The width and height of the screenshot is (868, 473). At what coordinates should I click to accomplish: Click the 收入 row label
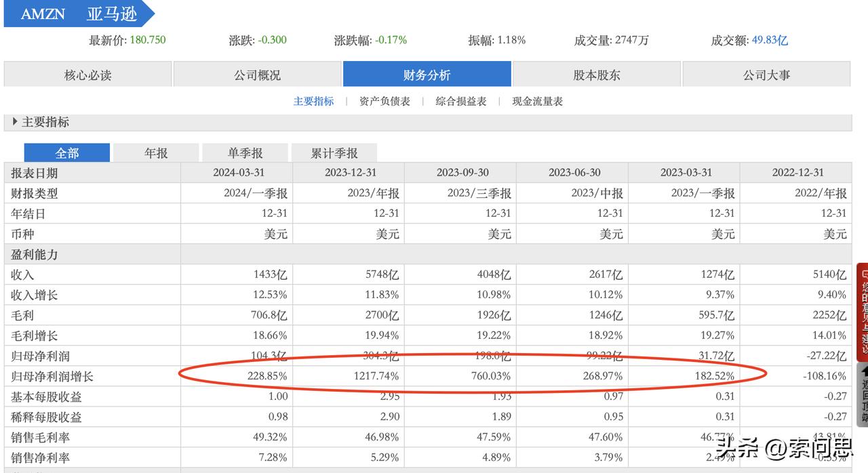coord(22,274)
